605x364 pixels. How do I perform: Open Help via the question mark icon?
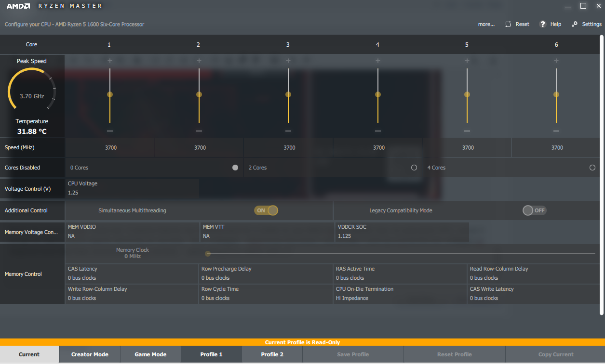(542, 24)
